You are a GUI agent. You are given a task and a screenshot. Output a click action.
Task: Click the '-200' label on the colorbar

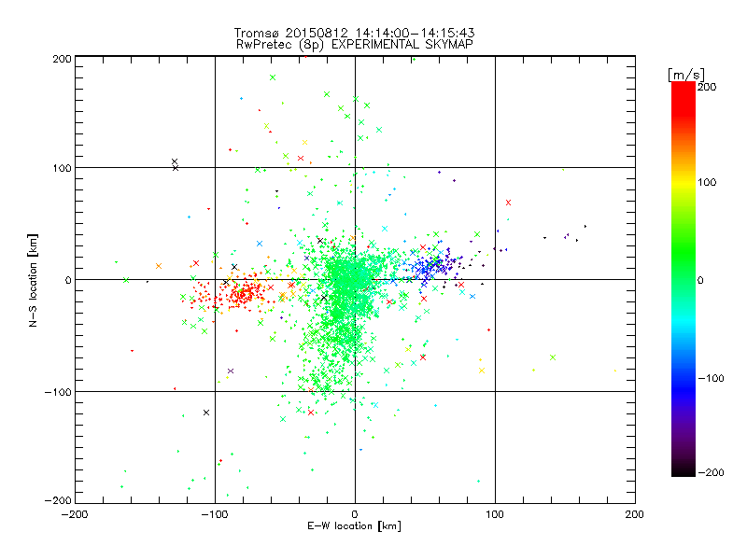(711, 472)
